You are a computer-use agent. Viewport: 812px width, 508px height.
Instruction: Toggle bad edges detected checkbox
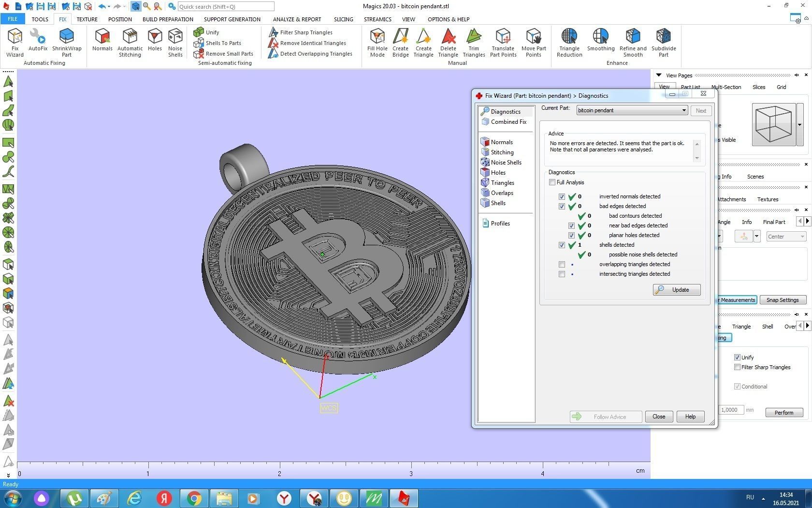(x=562, y=206)
